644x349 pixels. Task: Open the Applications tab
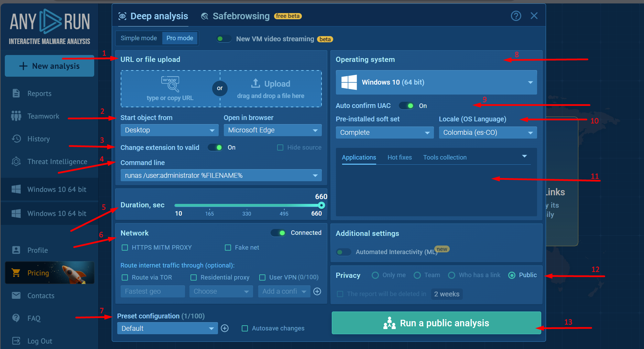click(359, 157)
